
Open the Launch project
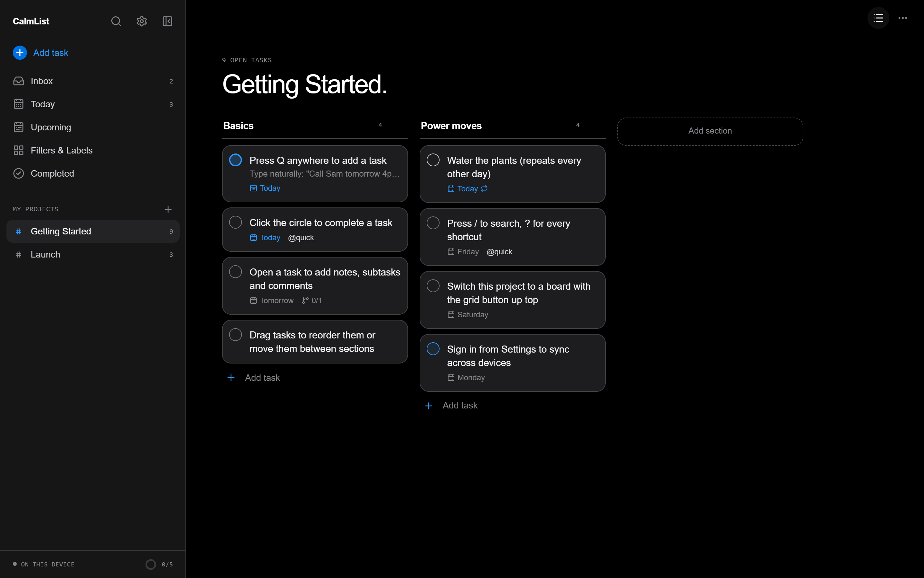[93, 255]
